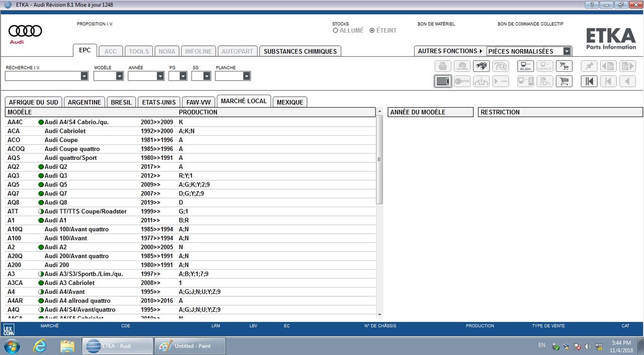Click the double shopping carts icon
The height and width of the screenshot is (355, 644).
[564, 66]
